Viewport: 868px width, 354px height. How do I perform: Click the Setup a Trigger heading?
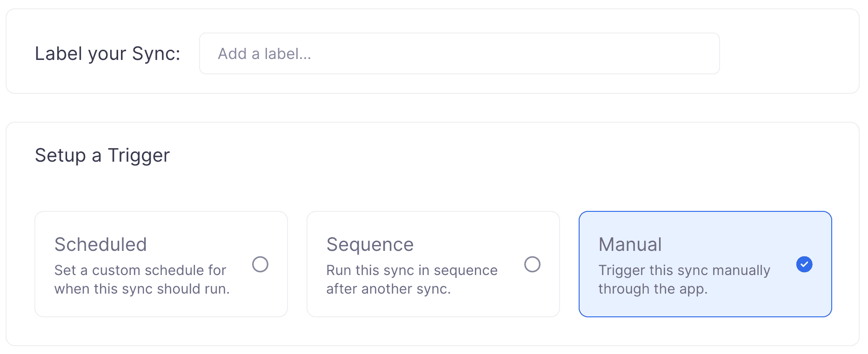pyautogui.click(x=102, y=155)
